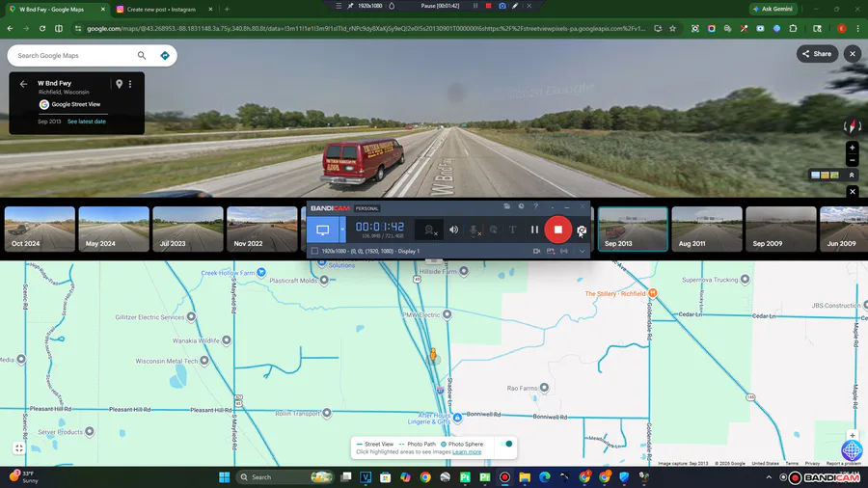Open Bandicam help question mark
The image size is (868, 488).
pos(535,206)
